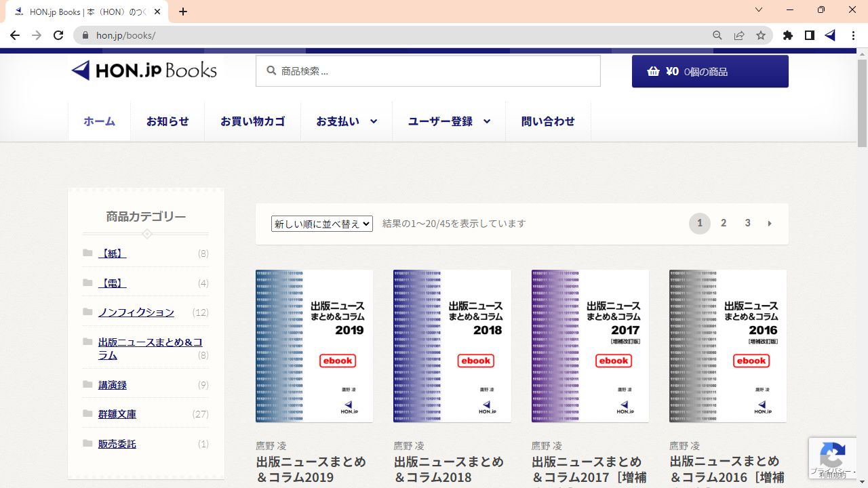Open Chrome's three-dot menu
The width and height of the screenshot is (868, 488).
[x=853, y=35]
